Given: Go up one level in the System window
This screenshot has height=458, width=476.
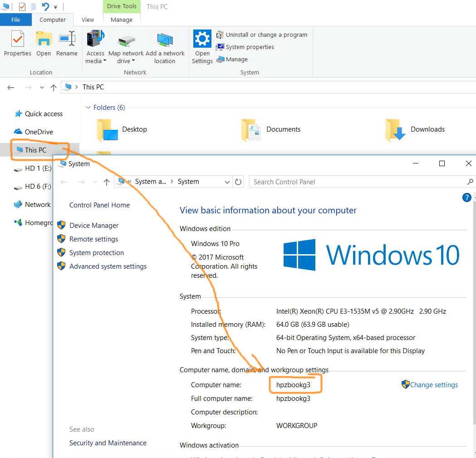Looking at the screenshot, I should click(106, 182).
